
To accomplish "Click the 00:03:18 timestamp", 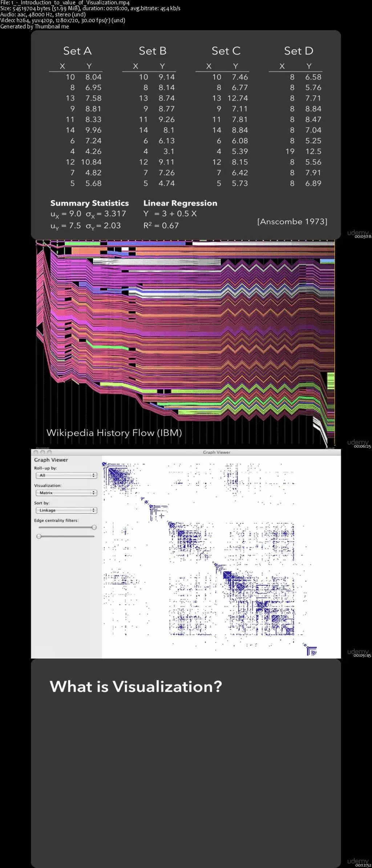I will (x=363, y=237).
